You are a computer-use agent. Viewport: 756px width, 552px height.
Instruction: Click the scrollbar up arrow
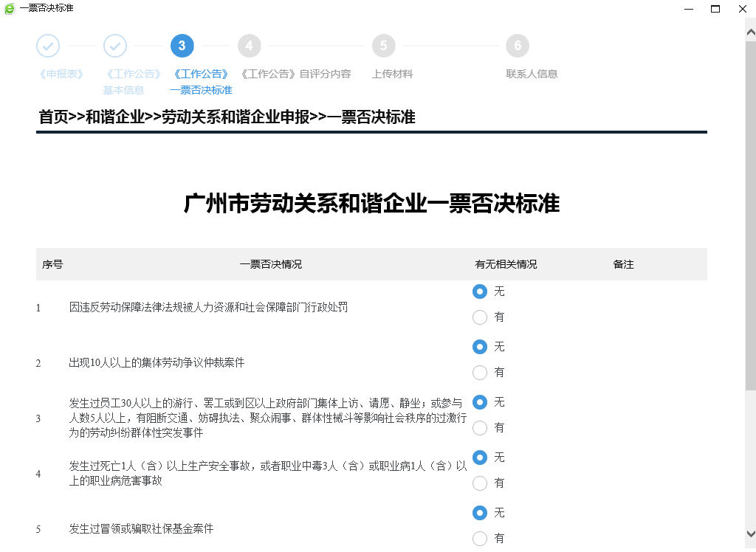point(751,32)
